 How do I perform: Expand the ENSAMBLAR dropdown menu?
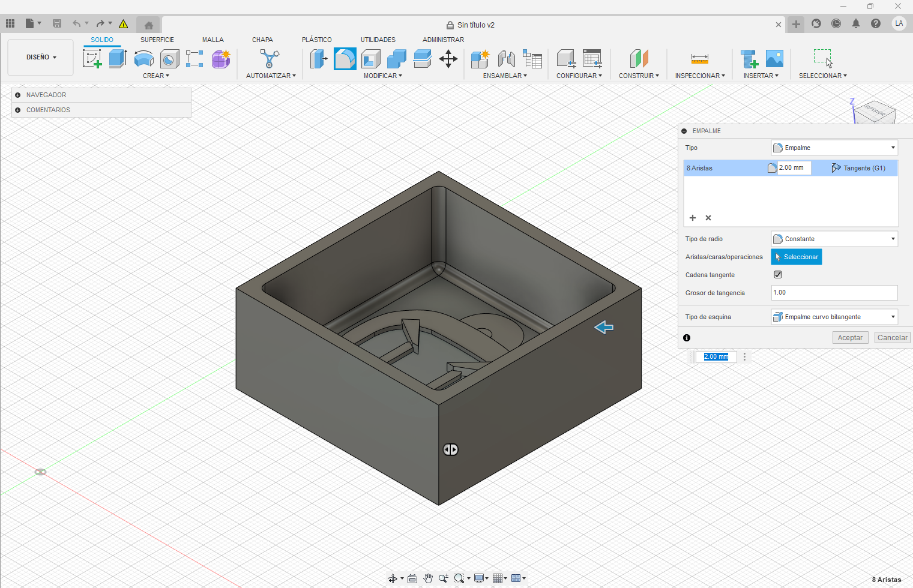pyautogui.click(x=505, y=76)
